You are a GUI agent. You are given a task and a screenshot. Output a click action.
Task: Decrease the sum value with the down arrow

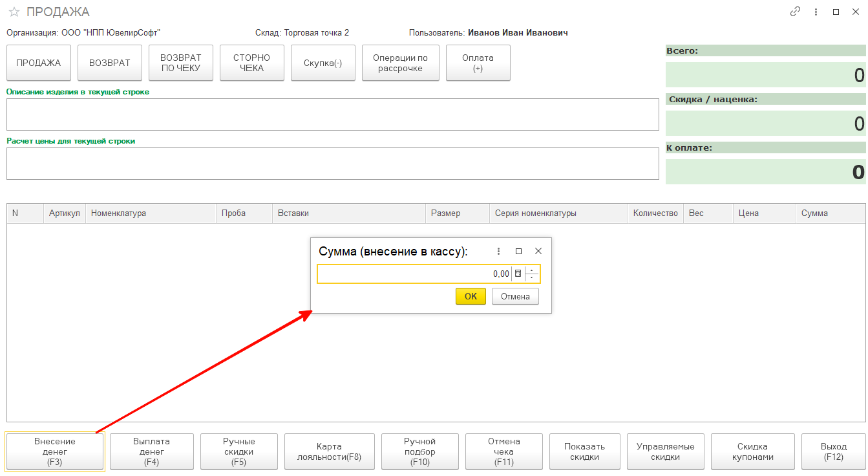click(531, 277)
